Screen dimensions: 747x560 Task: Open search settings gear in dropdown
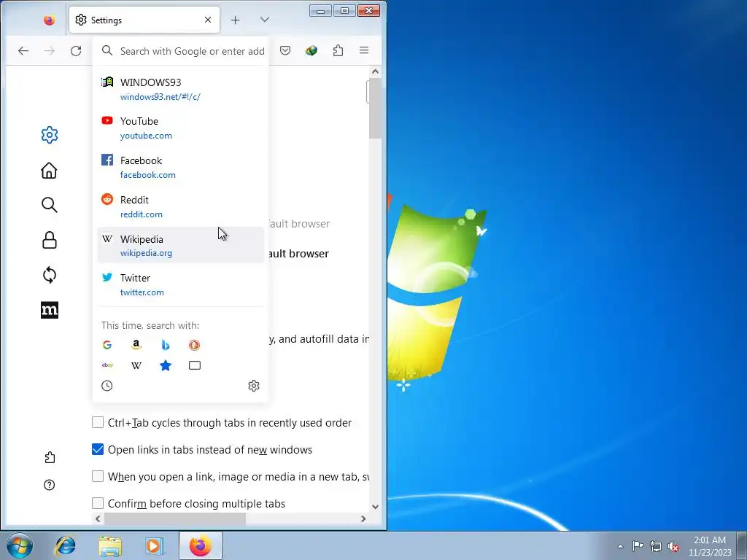tap(254, 386)
